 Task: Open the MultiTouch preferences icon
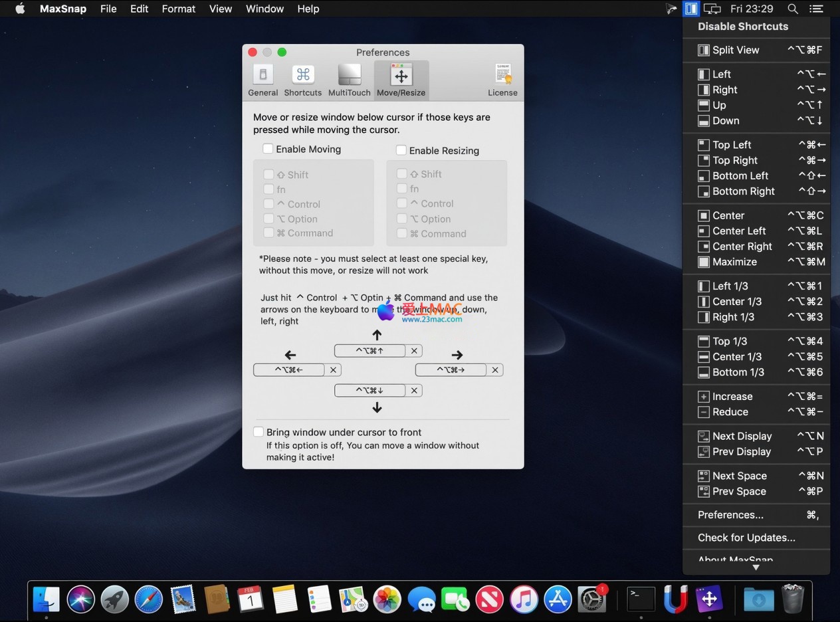pyautogui.click(x=349, y=75)
